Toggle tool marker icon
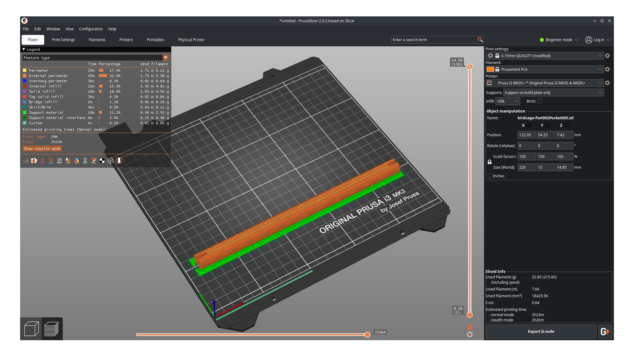 pyautogui.click(x=119, y=161)
